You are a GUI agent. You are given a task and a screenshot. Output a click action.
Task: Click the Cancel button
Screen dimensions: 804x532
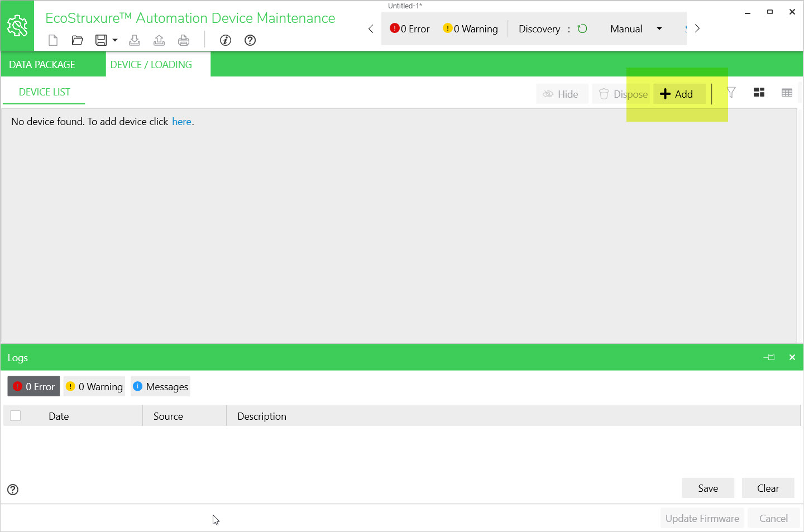[x=773, y=518]
